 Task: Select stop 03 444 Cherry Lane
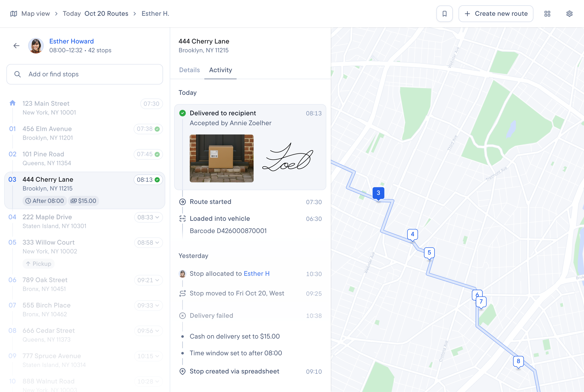[x=85, y=190]
